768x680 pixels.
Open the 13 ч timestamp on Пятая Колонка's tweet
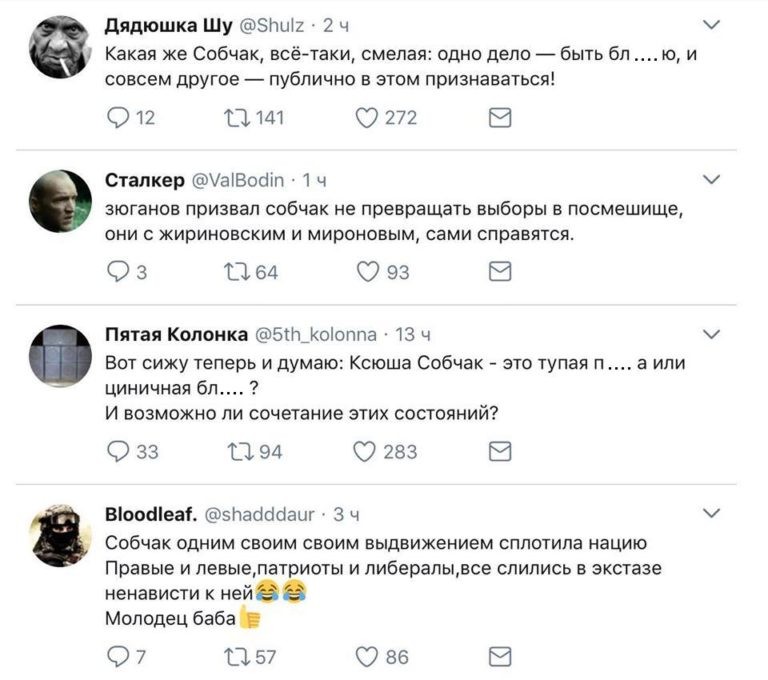[x=414, y=334]
